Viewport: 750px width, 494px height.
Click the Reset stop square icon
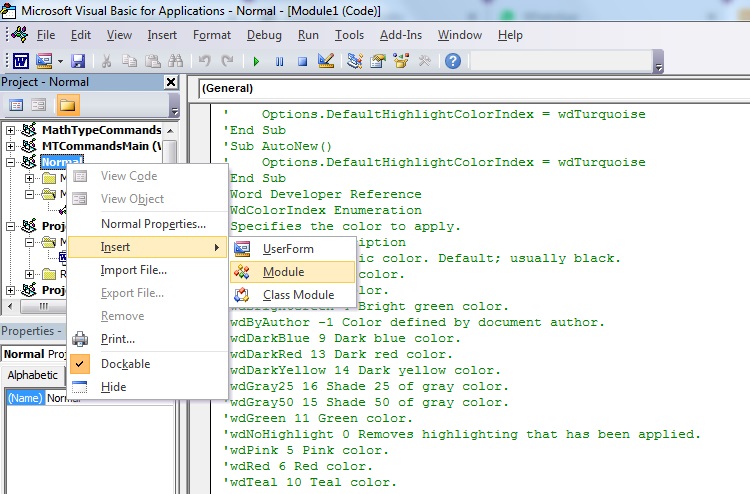(302, 61)
